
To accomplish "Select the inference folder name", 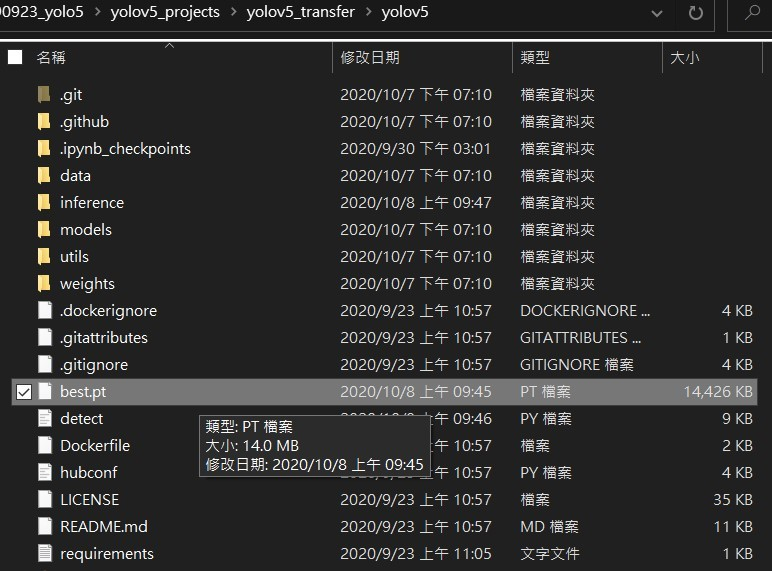I will [x=92, y=202].
